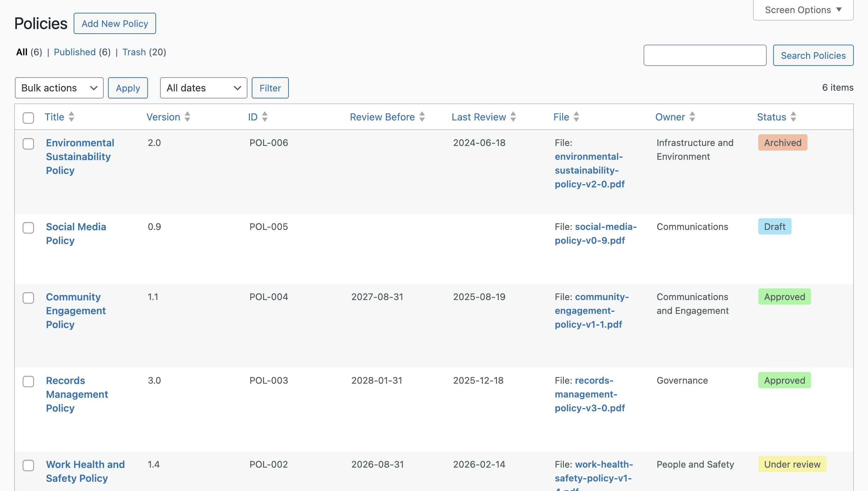Click the sort arrows next to Title
This screenshot has height=491, width=868.
point(72,117)
